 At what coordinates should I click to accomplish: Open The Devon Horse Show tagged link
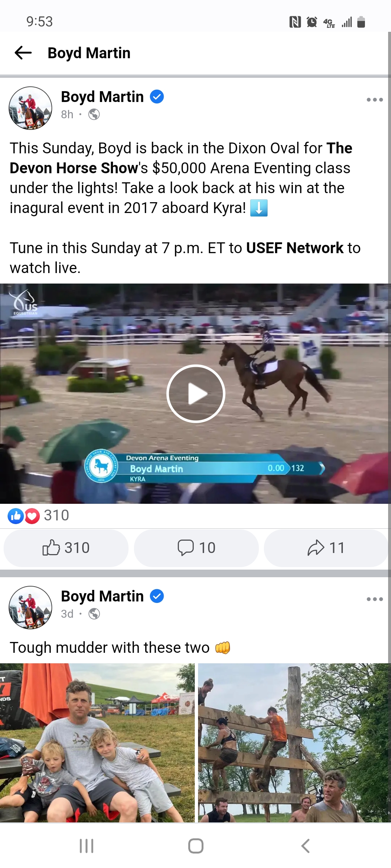[x=181, y=158]
